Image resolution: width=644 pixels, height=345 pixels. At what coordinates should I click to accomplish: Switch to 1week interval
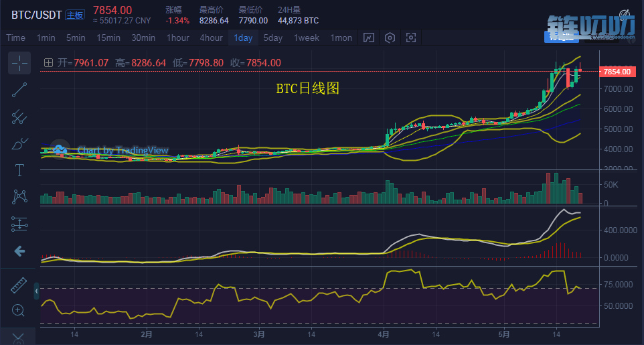307,38
